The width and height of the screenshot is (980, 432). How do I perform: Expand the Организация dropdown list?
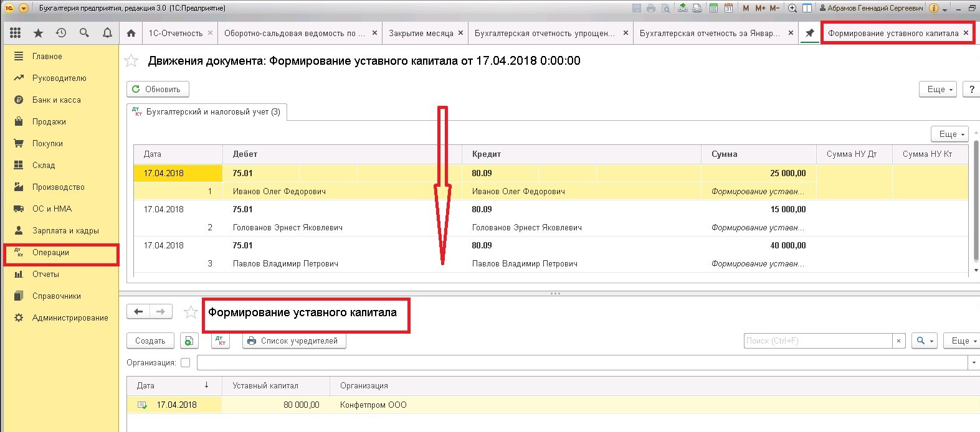tap(974, 362)
